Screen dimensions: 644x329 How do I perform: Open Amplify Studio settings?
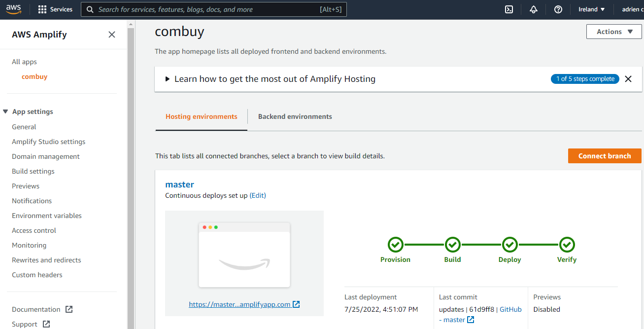click(49, 142)
